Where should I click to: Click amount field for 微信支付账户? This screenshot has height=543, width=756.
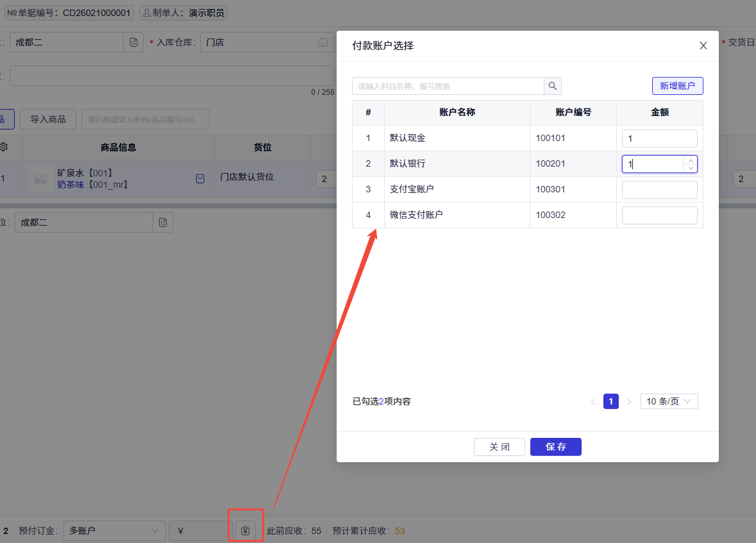click(659, 215)
